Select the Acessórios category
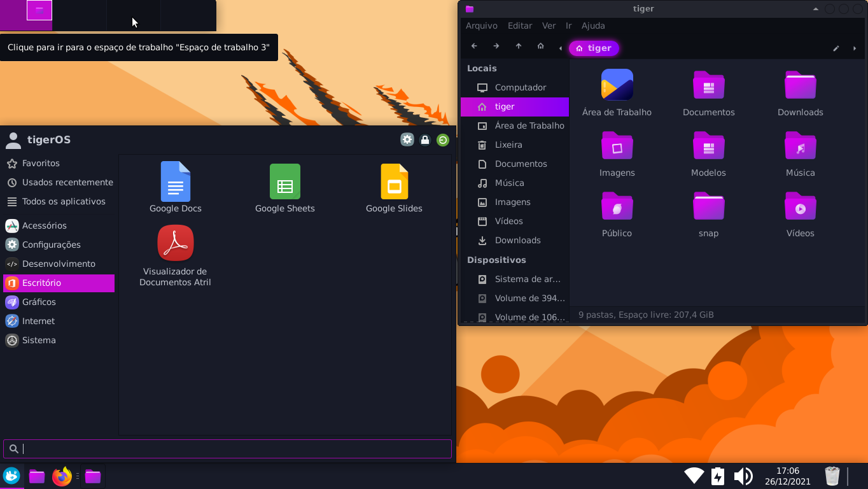Image resolution: width=868 pixels, height=489 pixels. 59,225
